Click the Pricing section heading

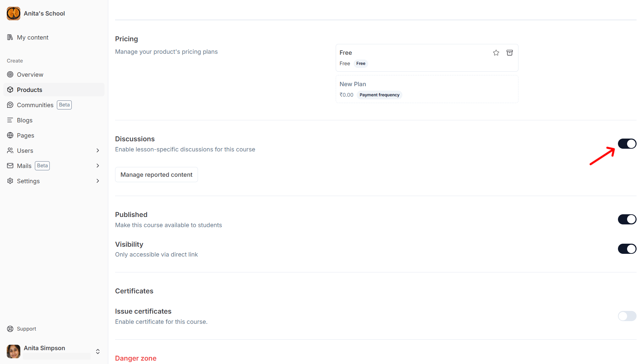(x=127, y=39)
